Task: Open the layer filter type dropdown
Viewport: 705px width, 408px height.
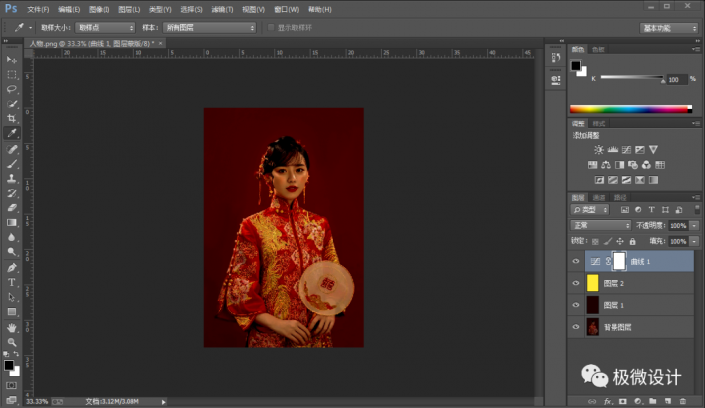Action: (590, 210)
